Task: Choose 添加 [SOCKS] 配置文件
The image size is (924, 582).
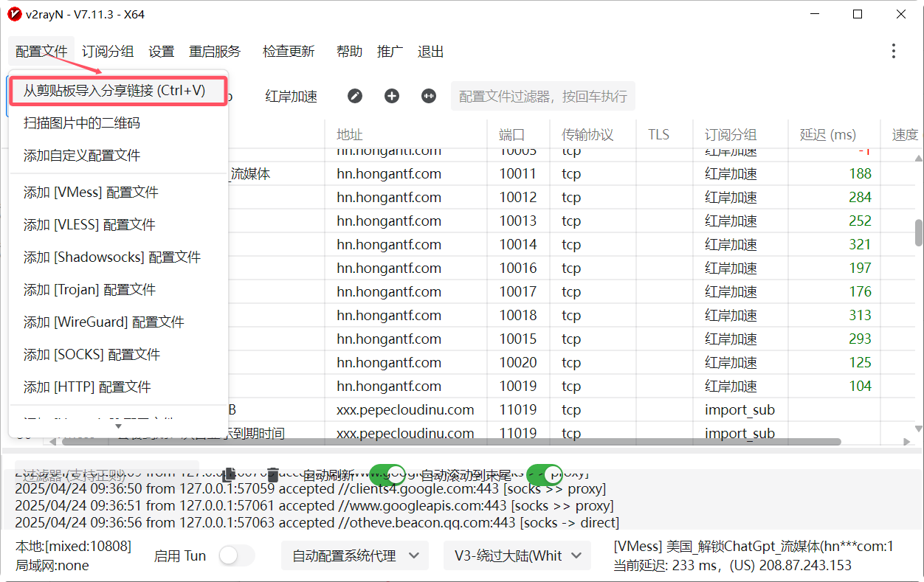Action: [118, 355]
